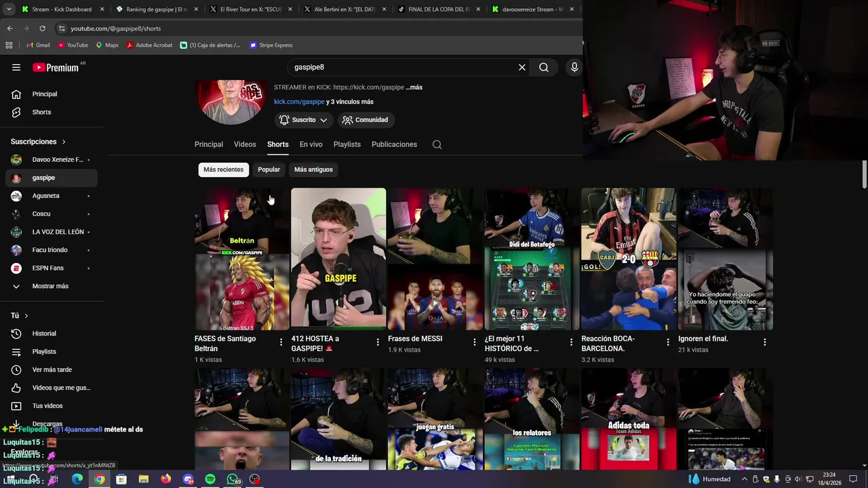Switch to the Playlists channel tab

(x=347, y=144)
